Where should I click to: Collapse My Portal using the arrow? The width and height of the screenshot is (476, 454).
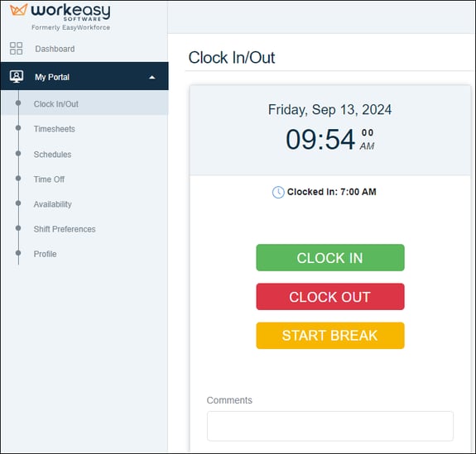coord(152,78)
